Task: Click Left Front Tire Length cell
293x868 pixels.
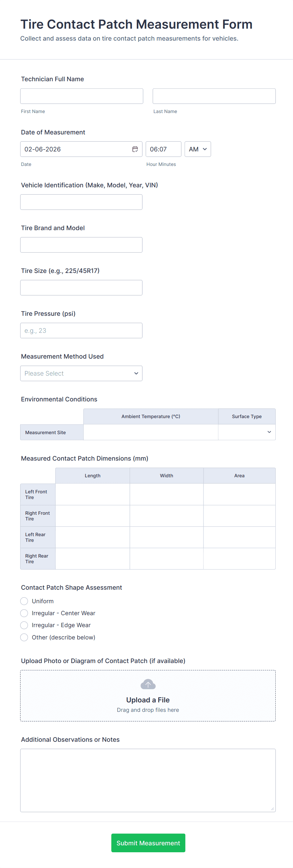Action: pos(92,494)
